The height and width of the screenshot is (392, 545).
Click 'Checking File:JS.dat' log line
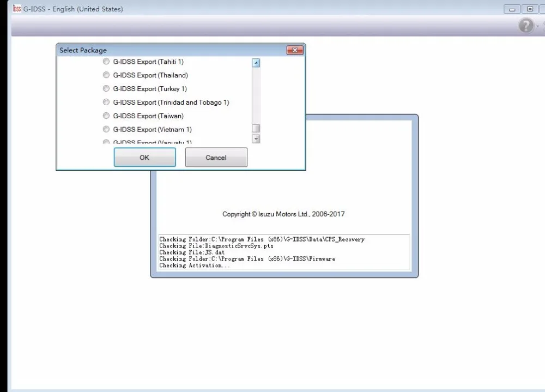click(x=192, y=252)
